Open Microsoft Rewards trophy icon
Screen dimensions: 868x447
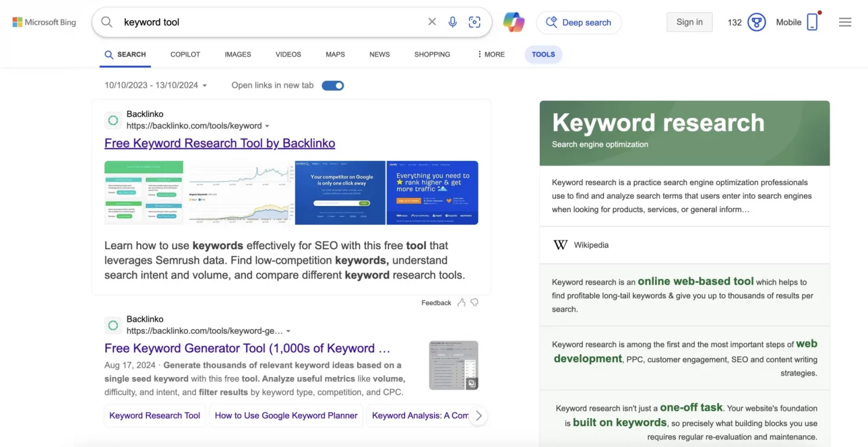[x=756, y=23]
